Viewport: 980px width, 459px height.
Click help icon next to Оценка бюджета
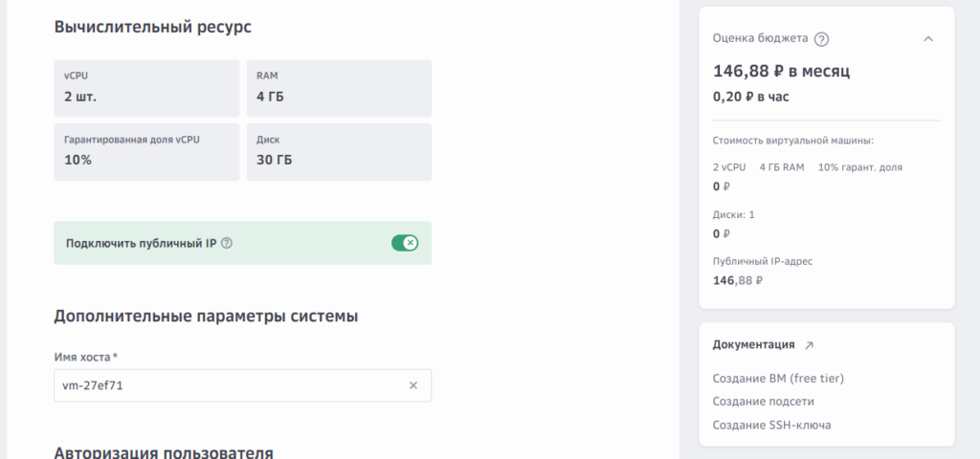coord(821,39)
